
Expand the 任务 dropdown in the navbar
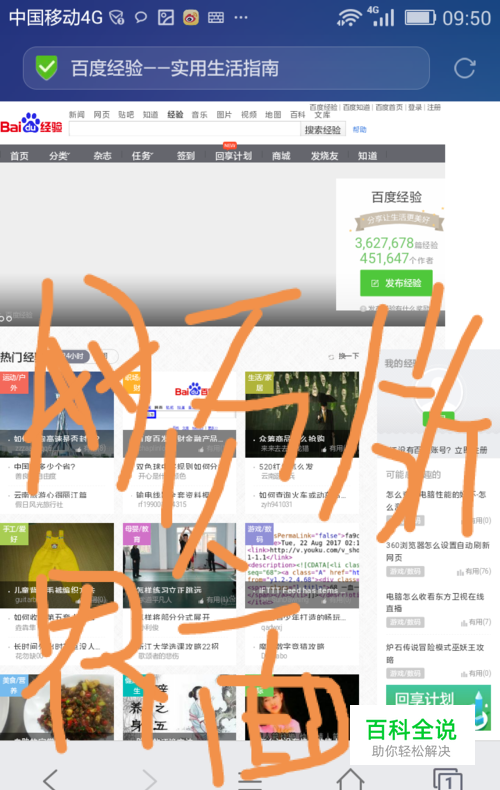pyautogui.click(x=142, y=156)
